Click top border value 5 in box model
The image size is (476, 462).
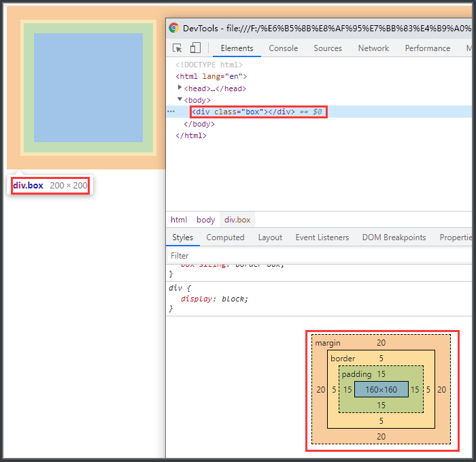click(381, 359)
